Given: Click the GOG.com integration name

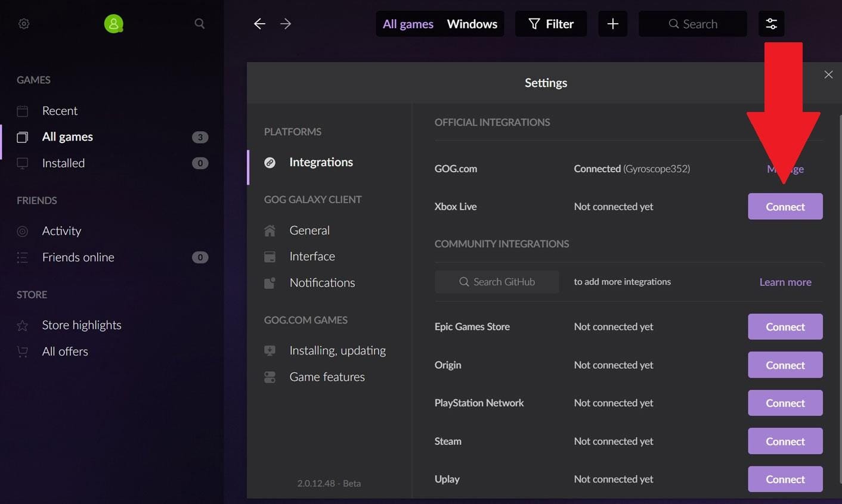Looking at the screenshot, I should click(456, 169).
